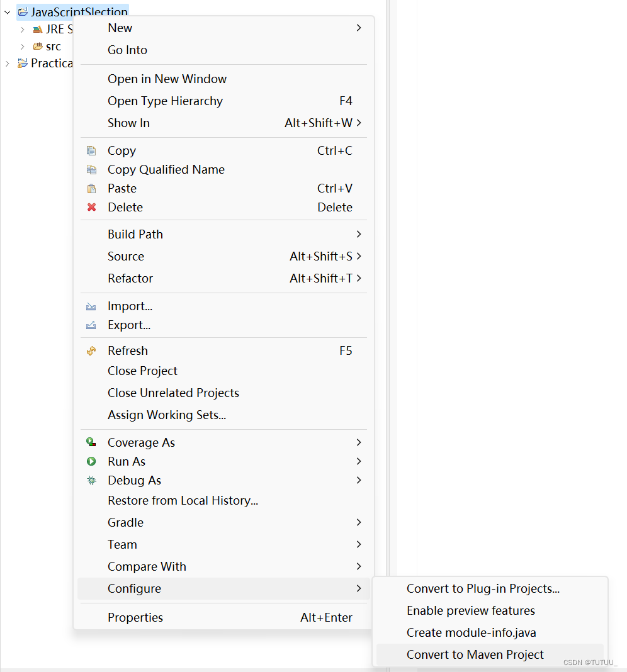Screen dimensions: 627x672
Task: Click the green Run As icon
Action: click(x=91, y=462)
